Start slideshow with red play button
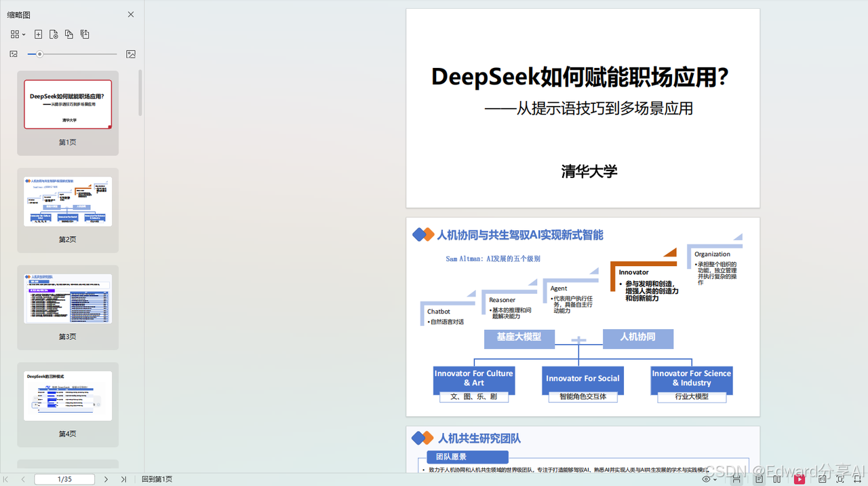The width and height of the screenshot is (868, 486). (800, 479)
